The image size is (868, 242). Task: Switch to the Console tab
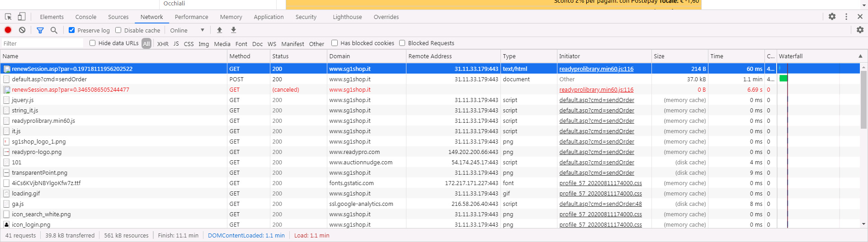tap(86, 17)
